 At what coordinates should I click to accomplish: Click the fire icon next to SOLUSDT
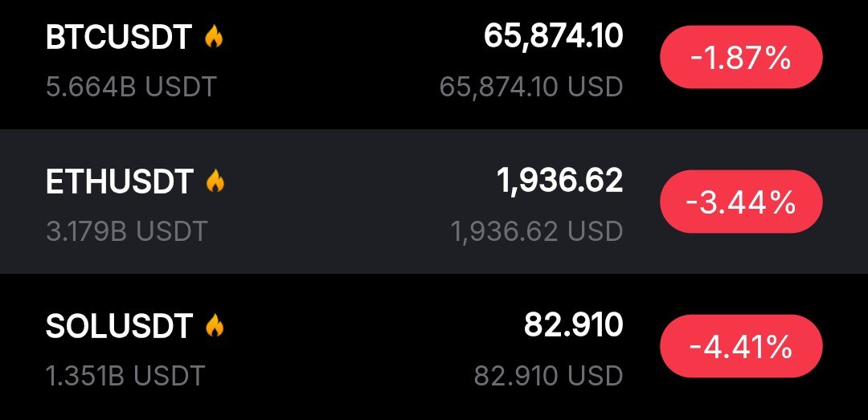pos(214,325)
